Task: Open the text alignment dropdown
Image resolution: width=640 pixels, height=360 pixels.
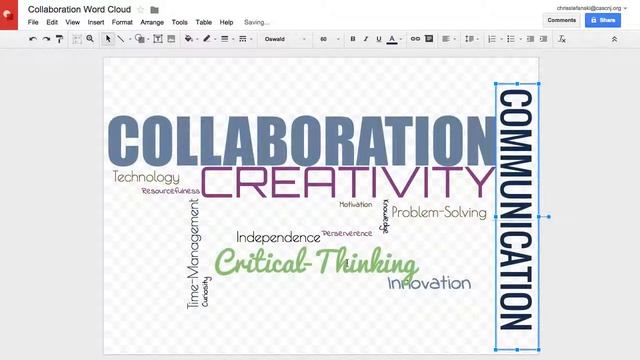Action: tap(449, 39)
